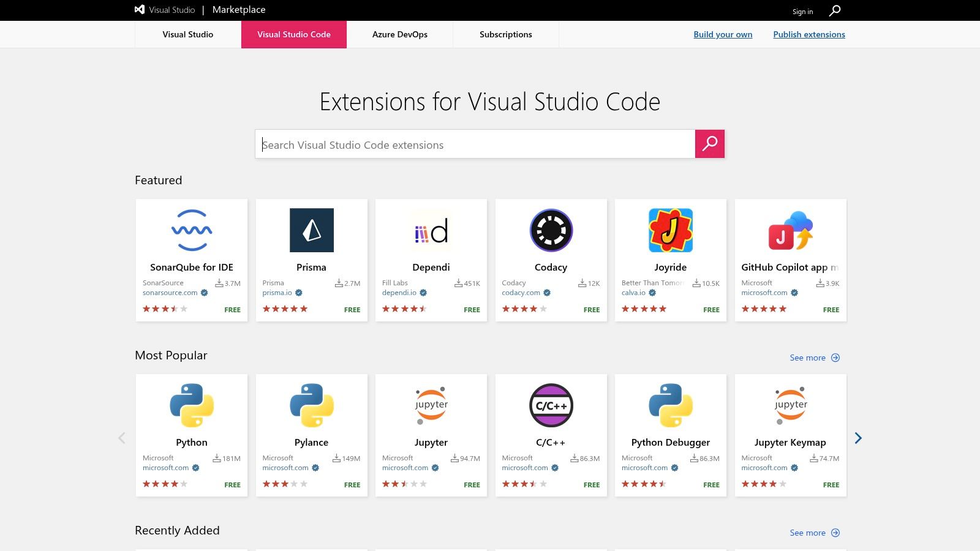The height and width of the screenshot is (551, 980).
Task: Open the codacy.com publisher link
Action: point(521,293)
